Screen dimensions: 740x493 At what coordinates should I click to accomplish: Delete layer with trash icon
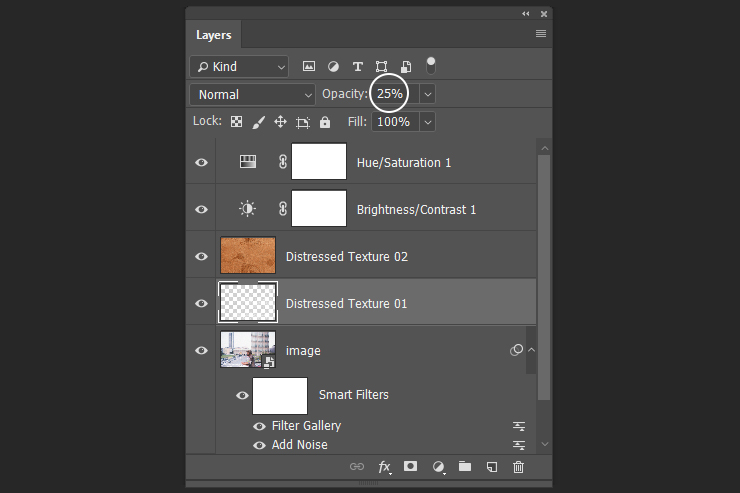click(x=518, y=467)
